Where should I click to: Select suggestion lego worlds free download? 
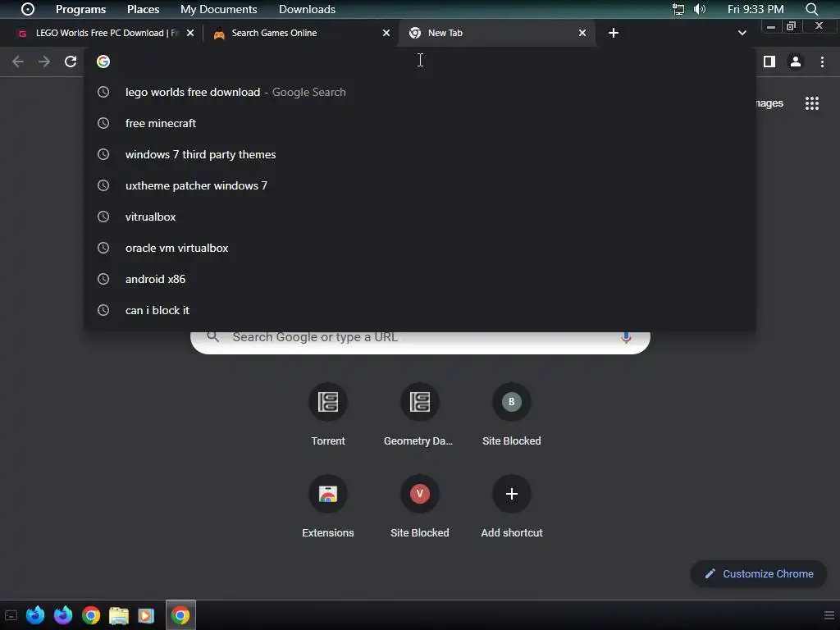[x=420, y=92]
